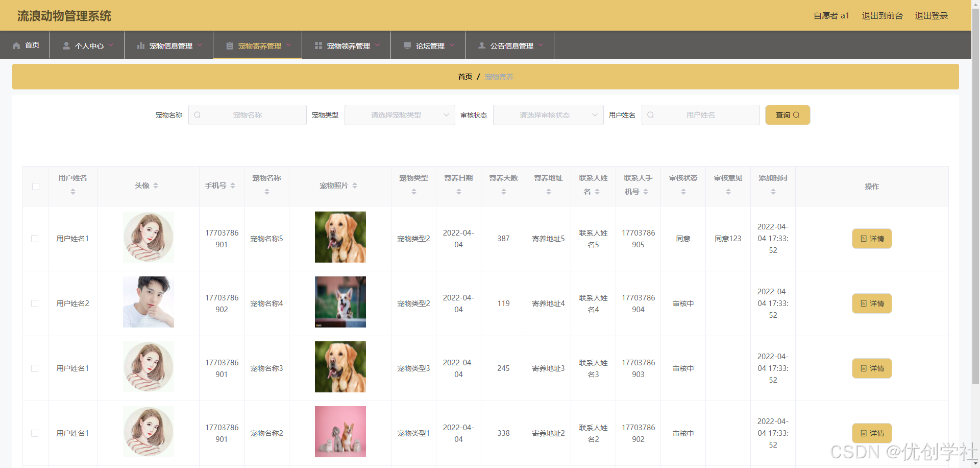Screen dimensions: 980x468
Task: Open the corgi photo in 宠物名称4 row
Action: pos(340,302)
